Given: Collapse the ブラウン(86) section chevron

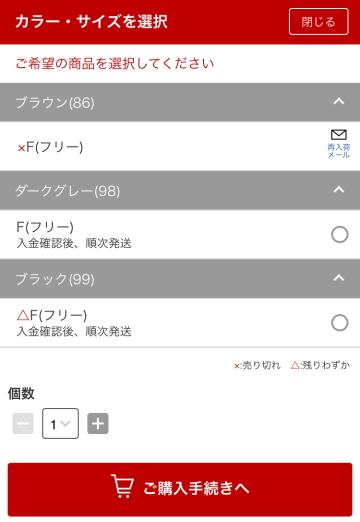Looking at the screenshot, I should click(x=339, y=101).
